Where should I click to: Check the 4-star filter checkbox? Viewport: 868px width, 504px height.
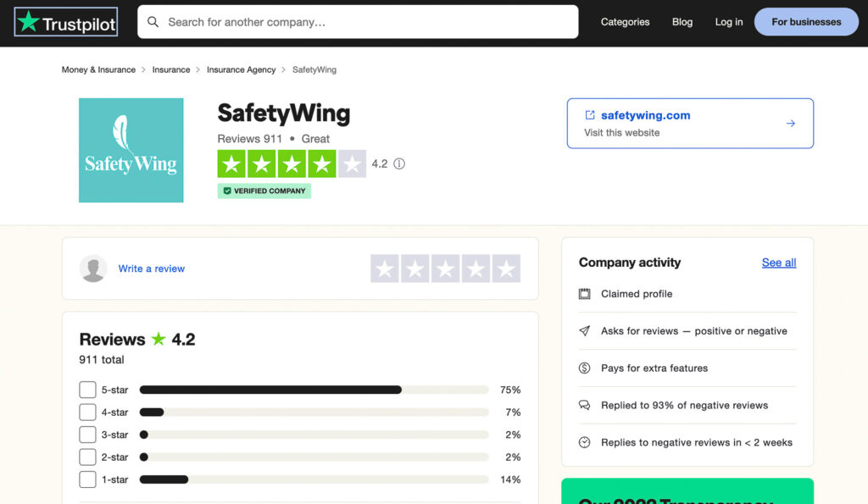coord(87,413)
